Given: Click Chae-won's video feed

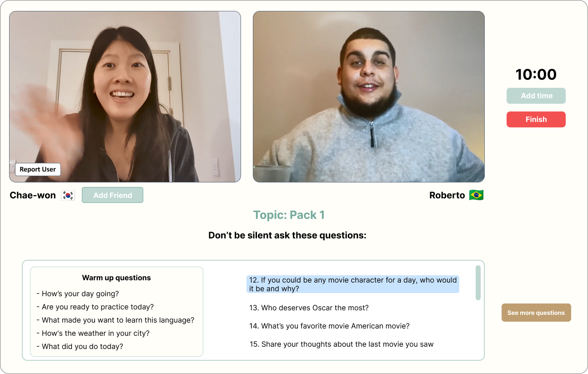Looking at the screenshot, I should pos(125,96).
